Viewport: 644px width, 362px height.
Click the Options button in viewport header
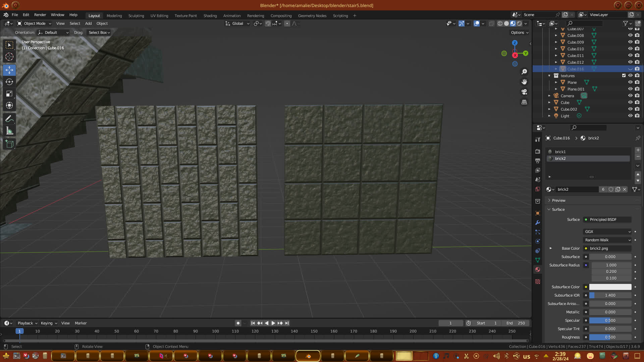coord(520,33)
